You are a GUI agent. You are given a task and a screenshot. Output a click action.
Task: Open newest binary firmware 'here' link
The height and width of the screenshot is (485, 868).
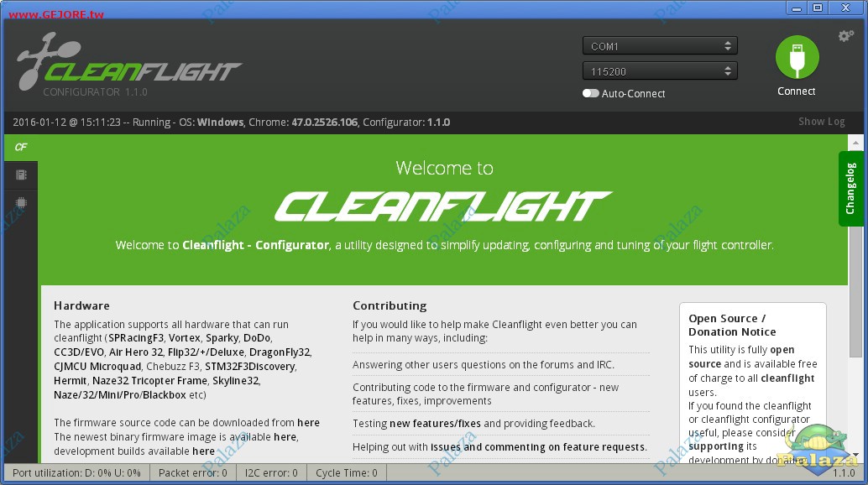[x=285, y=437]
